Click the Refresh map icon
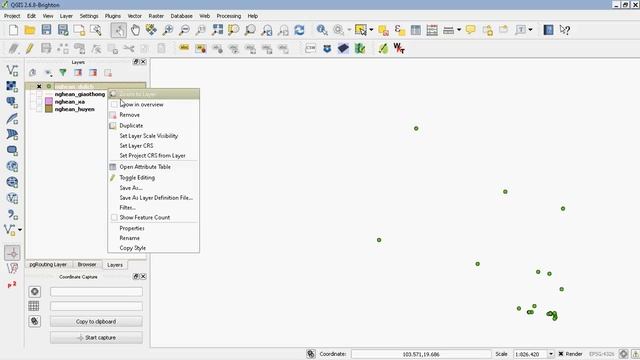The width and height of the screenshot is (640, 360). click(x=299, y=30)
